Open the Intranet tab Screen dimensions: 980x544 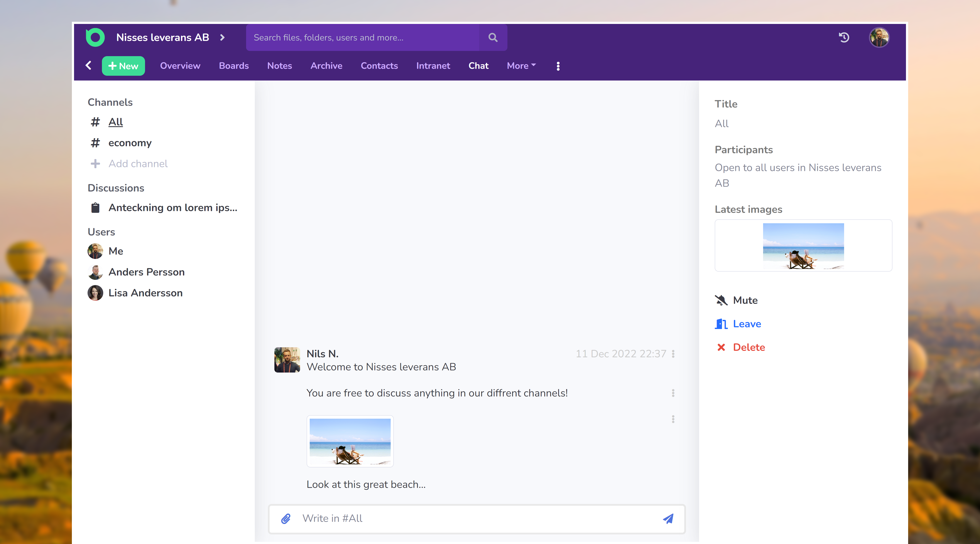tap(433, 66)
